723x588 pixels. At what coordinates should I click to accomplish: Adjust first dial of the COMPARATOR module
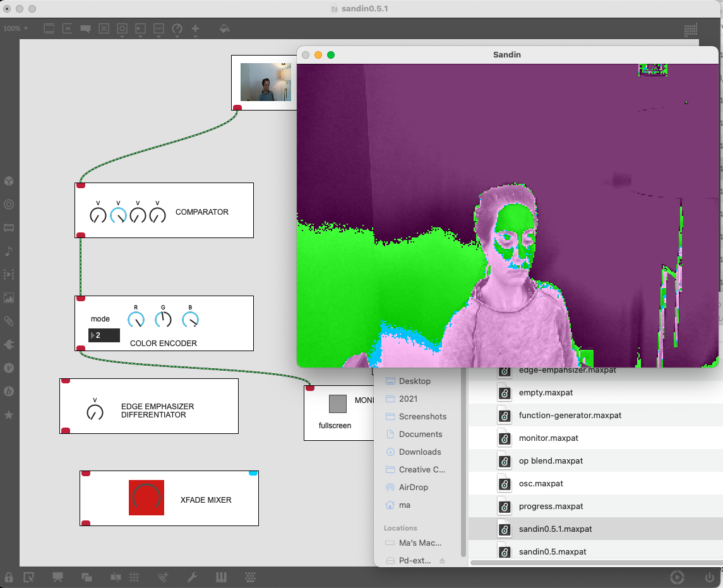(98, 215)
